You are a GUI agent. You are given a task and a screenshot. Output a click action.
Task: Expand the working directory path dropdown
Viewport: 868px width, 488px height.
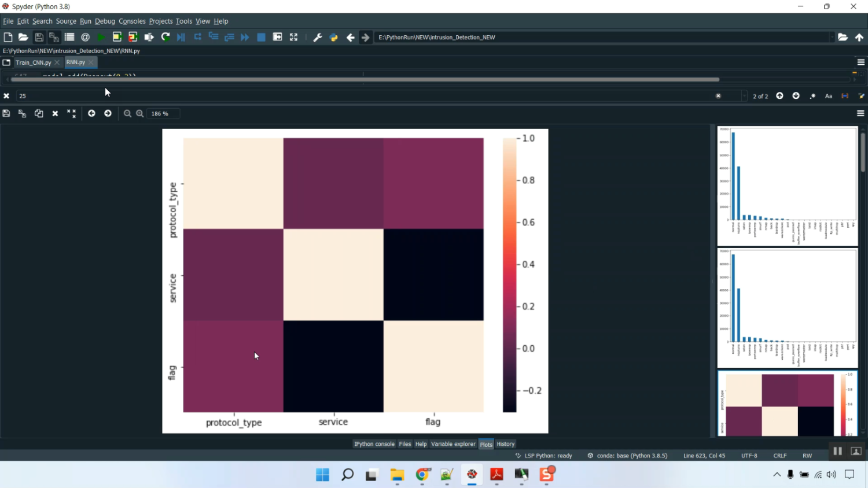pos(832,38)
